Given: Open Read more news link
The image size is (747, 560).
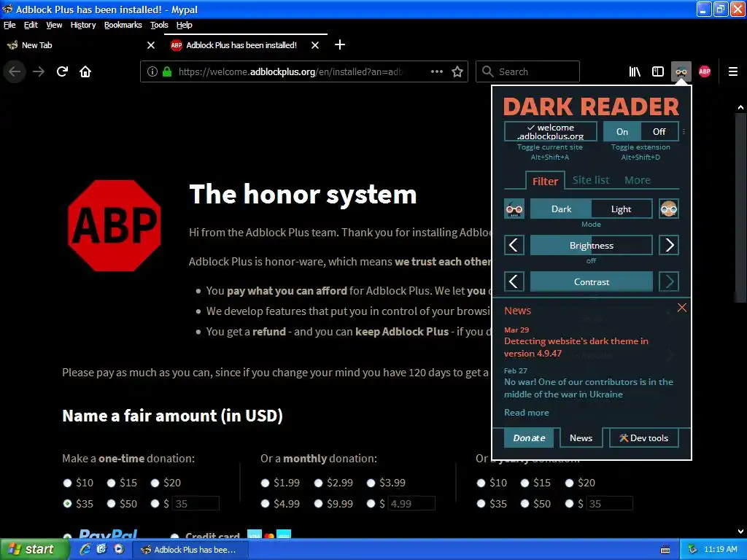Looking at the screenshot, I should (527, 413).
